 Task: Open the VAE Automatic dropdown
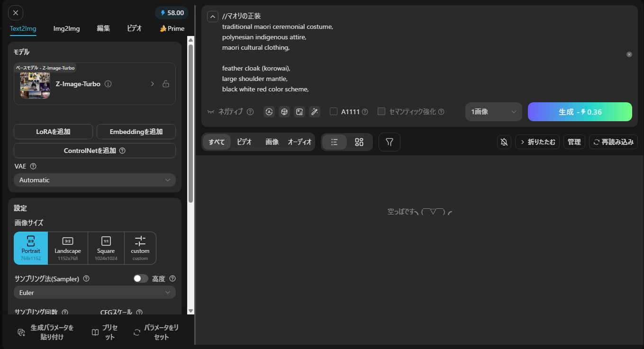point(95,180)
